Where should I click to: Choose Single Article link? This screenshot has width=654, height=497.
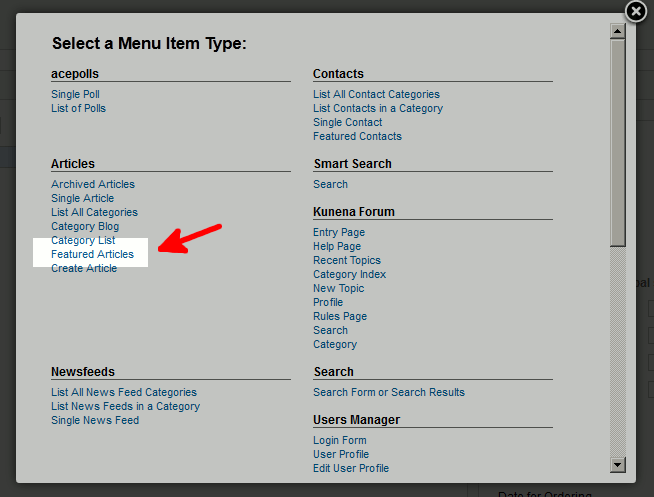click(83, 198)
